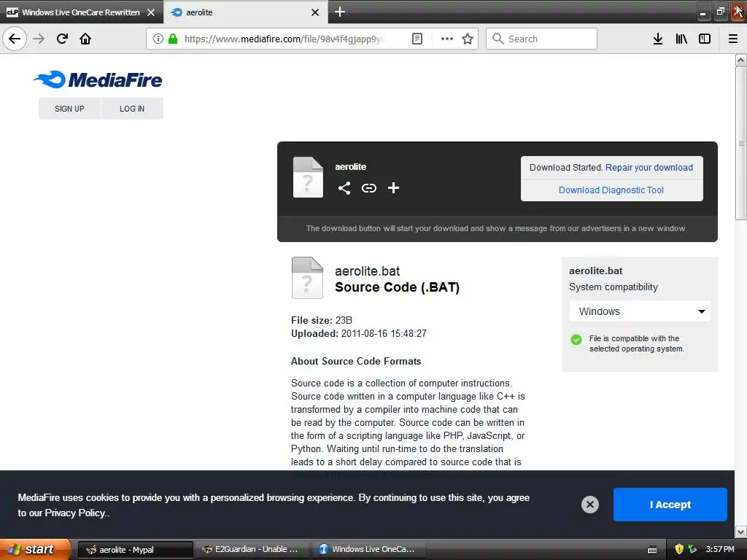The image size is (747, 560).
Task: Open page actions three-dot menu
Action: click(447, 39)
